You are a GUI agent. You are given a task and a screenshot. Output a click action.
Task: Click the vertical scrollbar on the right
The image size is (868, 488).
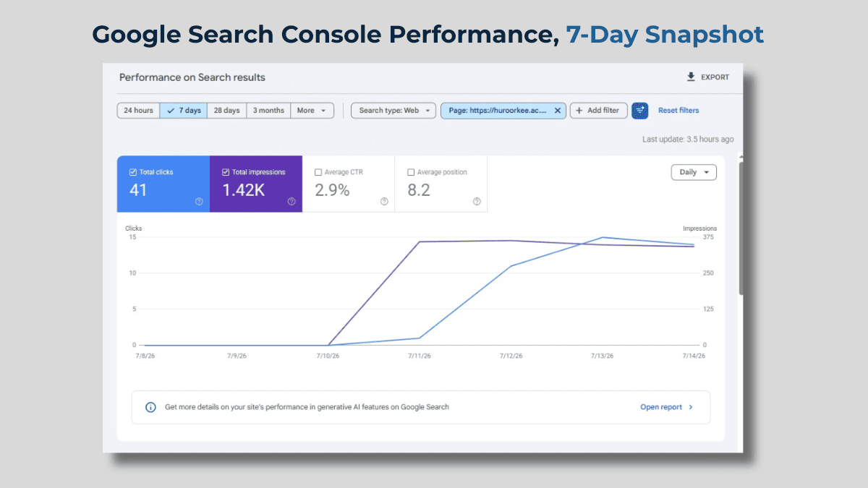click(740, 228)
